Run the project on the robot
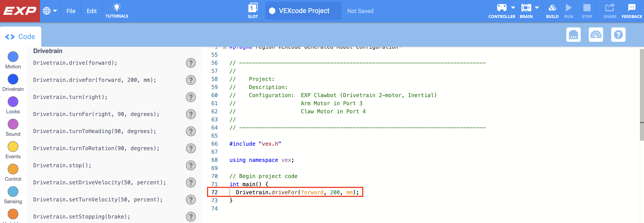 pyautogui.click(x=569, y=10)
